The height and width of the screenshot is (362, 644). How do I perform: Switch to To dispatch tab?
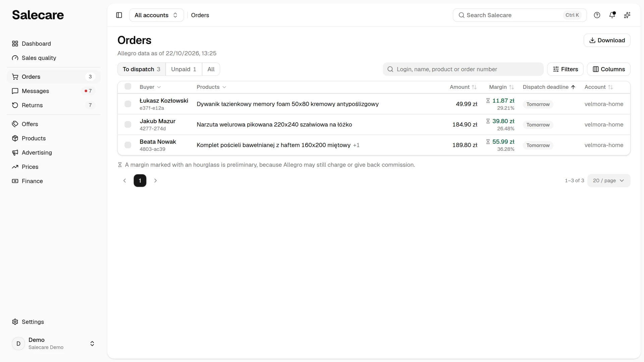(142, 69)
